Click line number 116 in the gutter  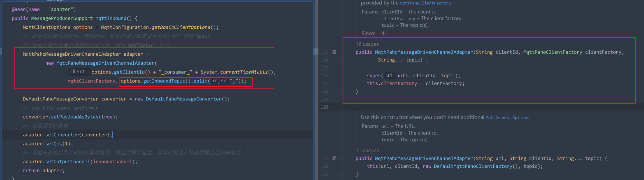324,76
